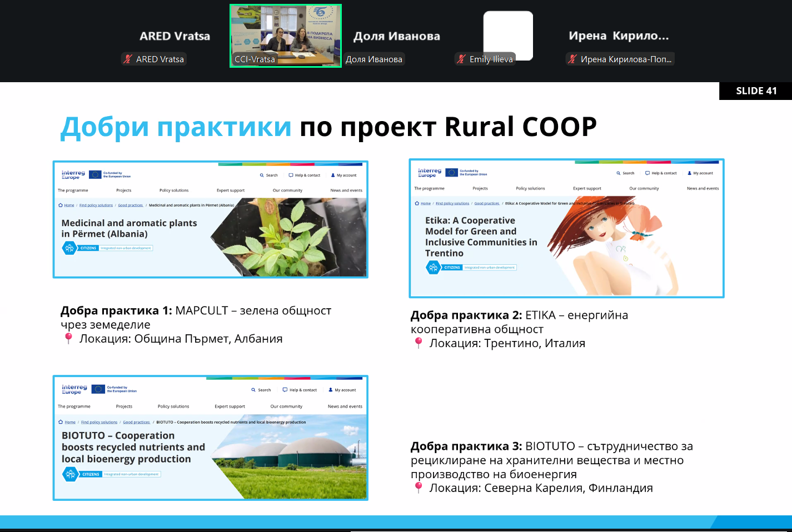
Task: Click Citizens hexagon icon in BIOTUTO screenshot
Action: pos(70,474)
